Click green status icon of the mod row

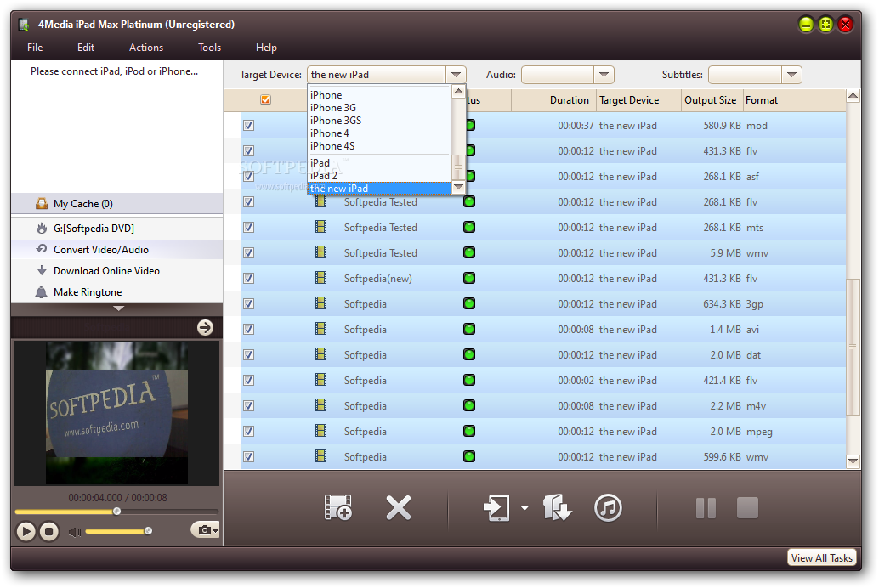pyautogui.click(x=470, y=126)
